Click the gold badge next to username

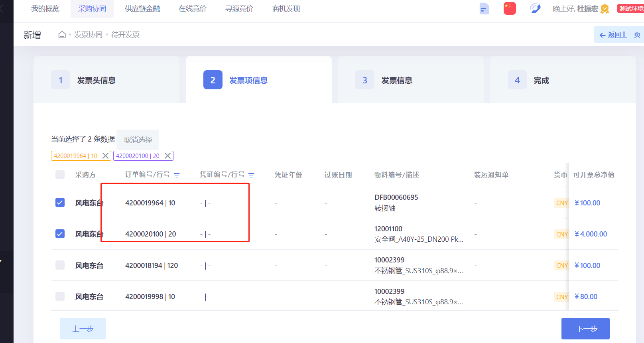605,9
